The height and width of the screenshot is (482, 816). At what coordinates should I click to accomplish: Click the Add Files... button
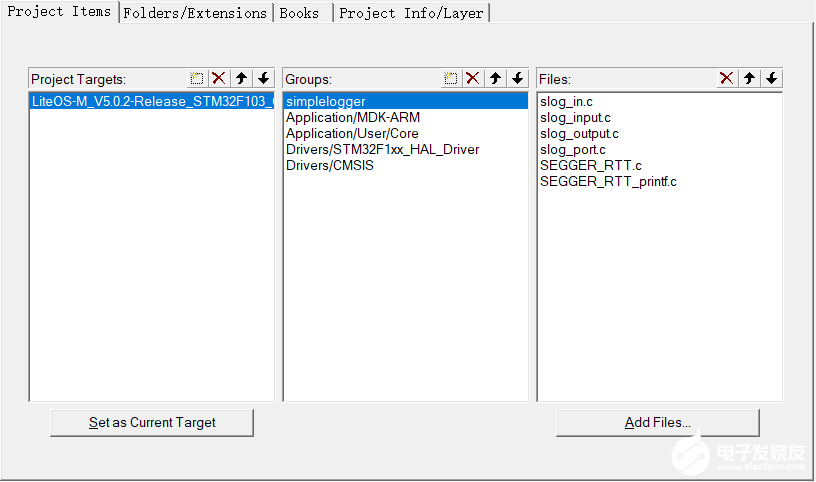click(658, 423)
